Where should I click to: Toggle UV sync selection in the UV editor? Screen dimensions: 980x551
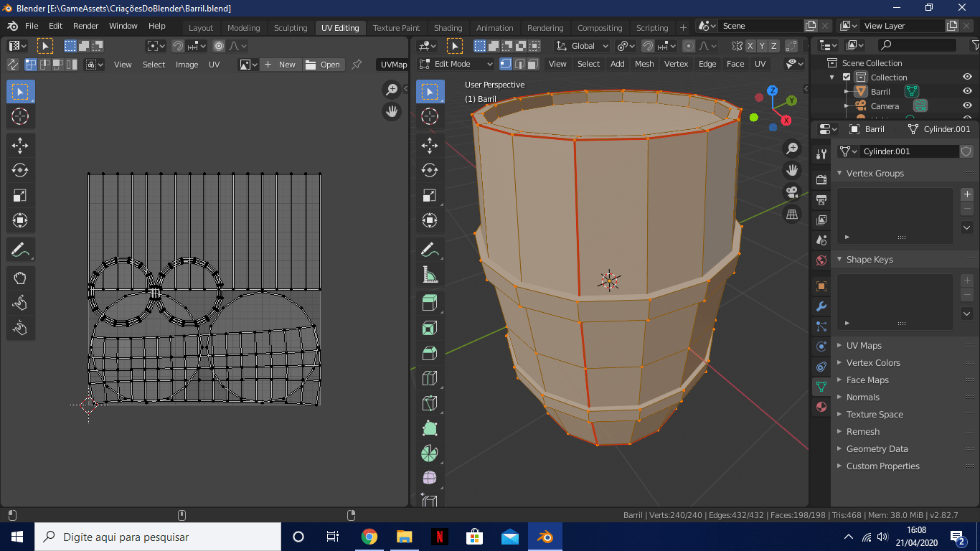click(x=13, y=65)
